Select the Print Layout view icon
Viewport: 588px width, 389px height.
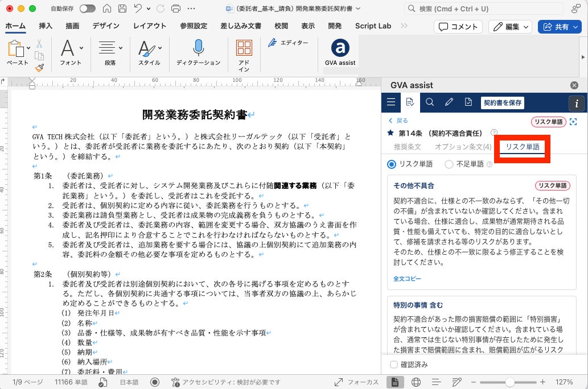(x=395, y=382)
